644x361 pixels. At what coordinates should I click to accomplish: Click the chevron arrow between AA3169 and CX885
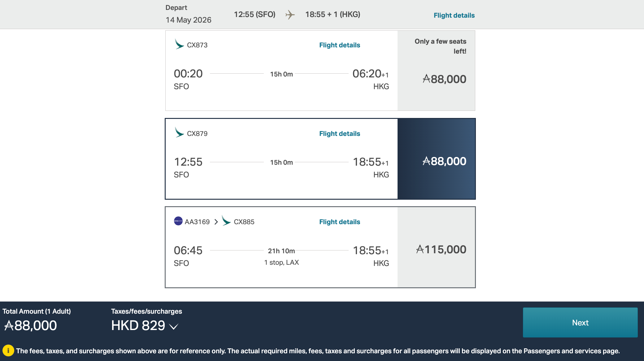pos(216,222)
